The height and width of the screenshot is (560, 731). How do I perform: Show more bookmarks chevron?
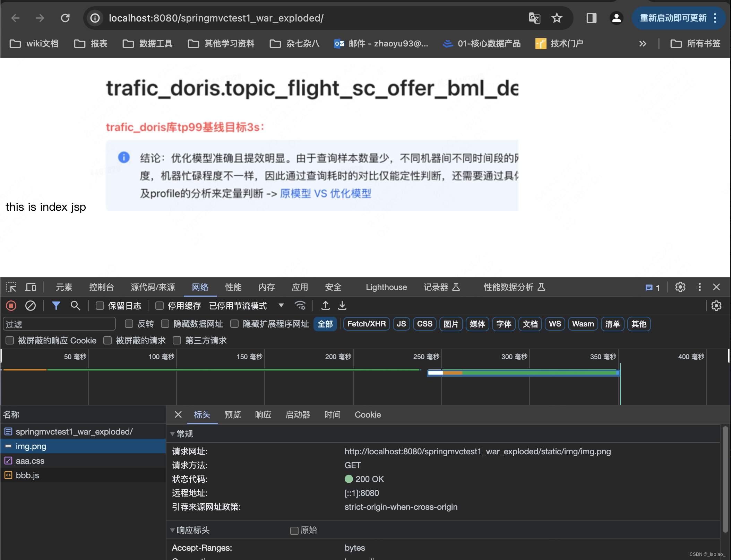pos(643,44)
